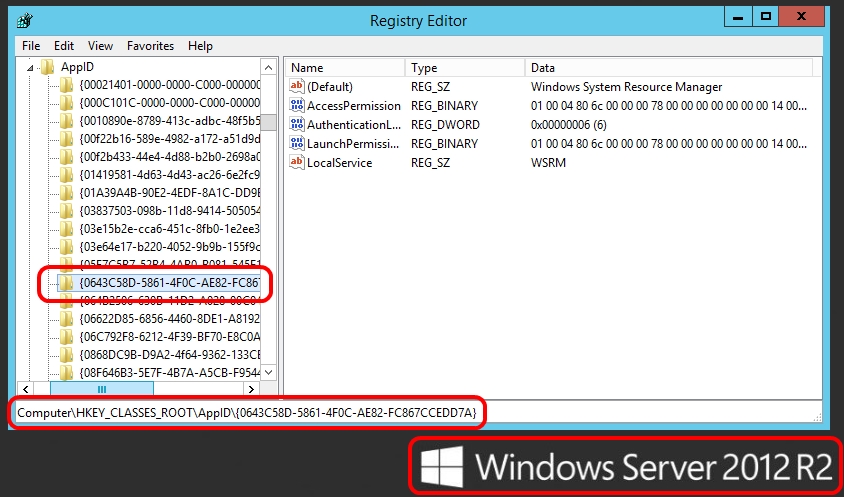Select folder icon of {03e15b2e-cca6 key
The width and height of the screenshot is (844, 497).
coord(66,229)
